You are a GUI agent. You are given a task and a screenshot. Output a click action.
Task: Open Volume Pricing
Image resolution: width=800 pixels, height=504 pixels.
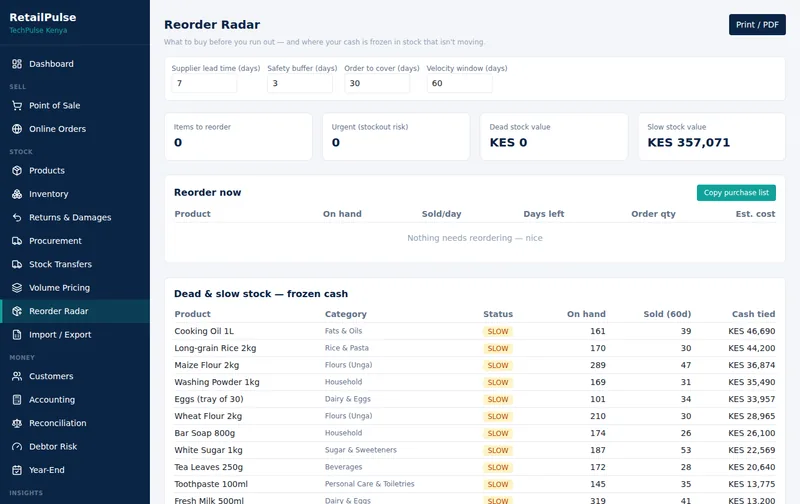click(75, 288)
